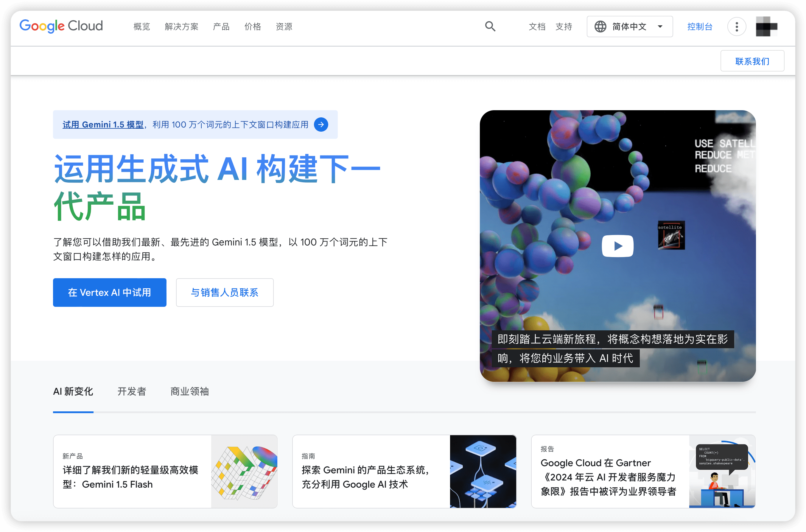Switch to the 商业领袖 tab
The width and height of the screenshot is (806, 532).
(x=189, y=391)
